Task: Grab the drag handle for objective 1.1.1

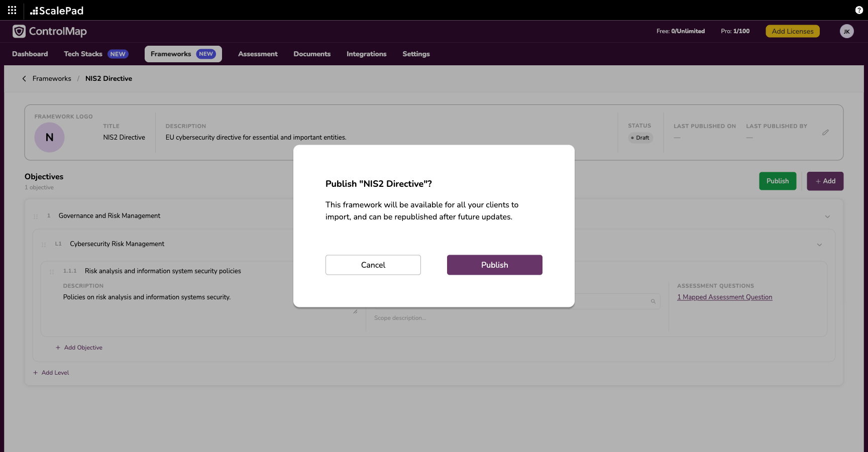Action: pos(52,272)
